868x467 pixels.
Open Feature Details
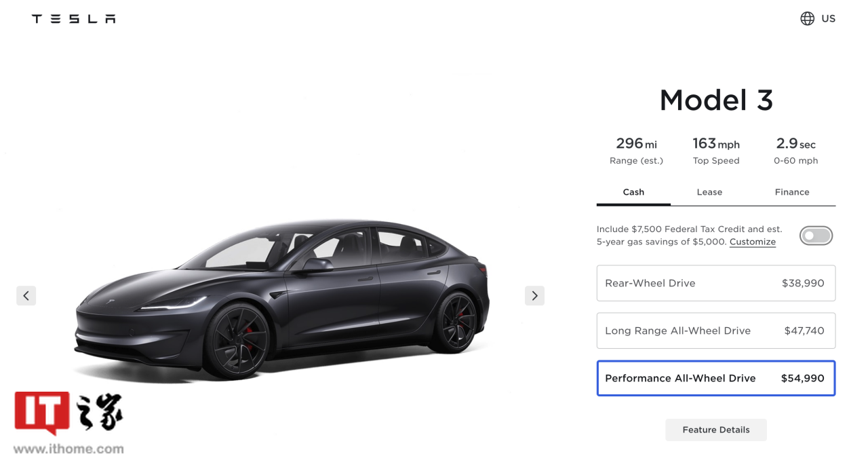(x=716, y=430)
